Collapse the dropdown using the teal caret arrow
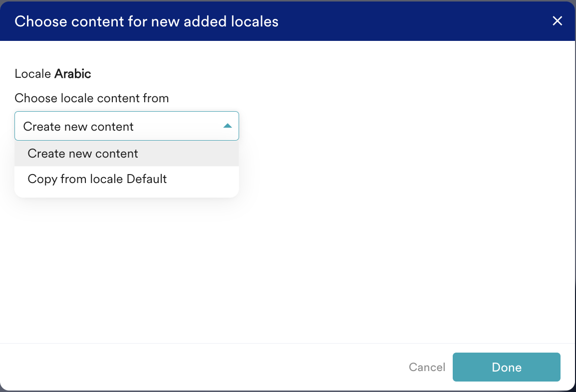Image resolution: width=576 pixels, height=392 pixels. (228, 126)
